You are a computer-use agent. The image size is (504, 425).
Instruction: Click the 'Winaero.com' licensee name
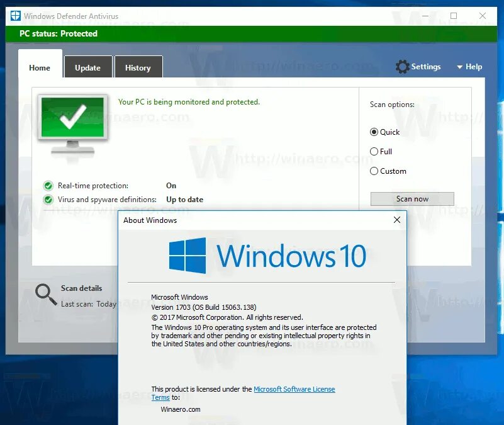(181, 409)
